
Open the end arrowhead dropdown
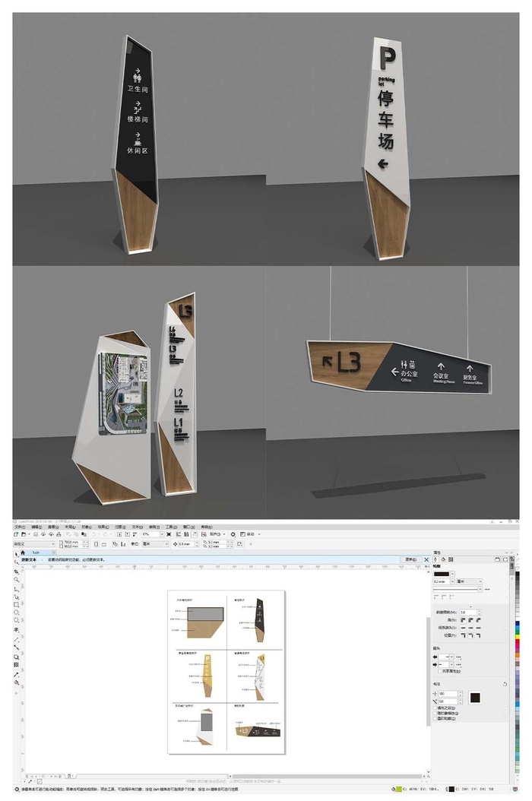[x=451, y=665]
